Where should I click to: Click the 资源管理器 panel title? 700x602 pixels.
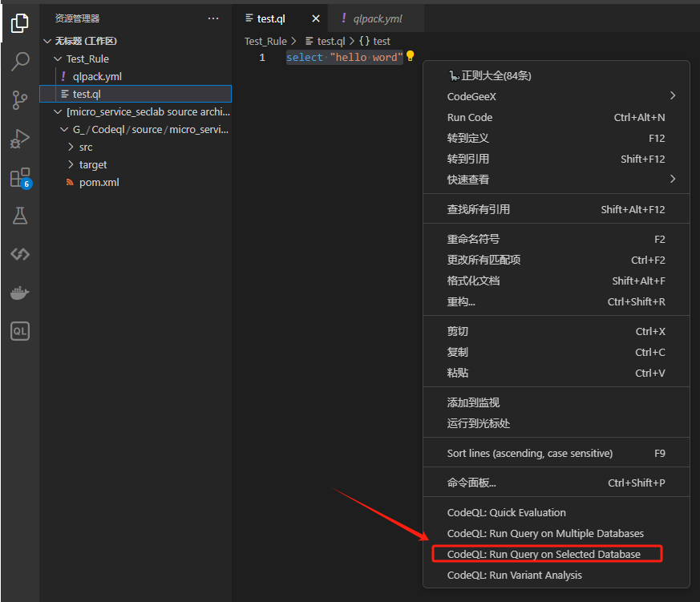pyautogui.click(x=77, y=18)
